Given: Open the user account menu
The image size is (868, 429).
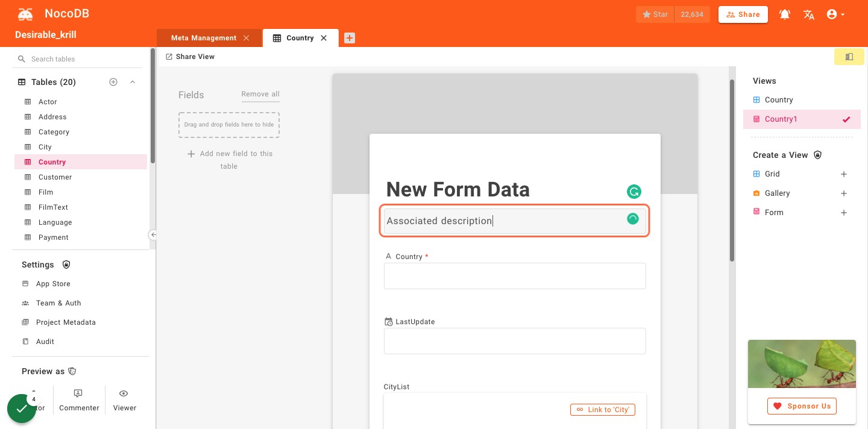Looking at the screenshot, I should coord(835,14).
